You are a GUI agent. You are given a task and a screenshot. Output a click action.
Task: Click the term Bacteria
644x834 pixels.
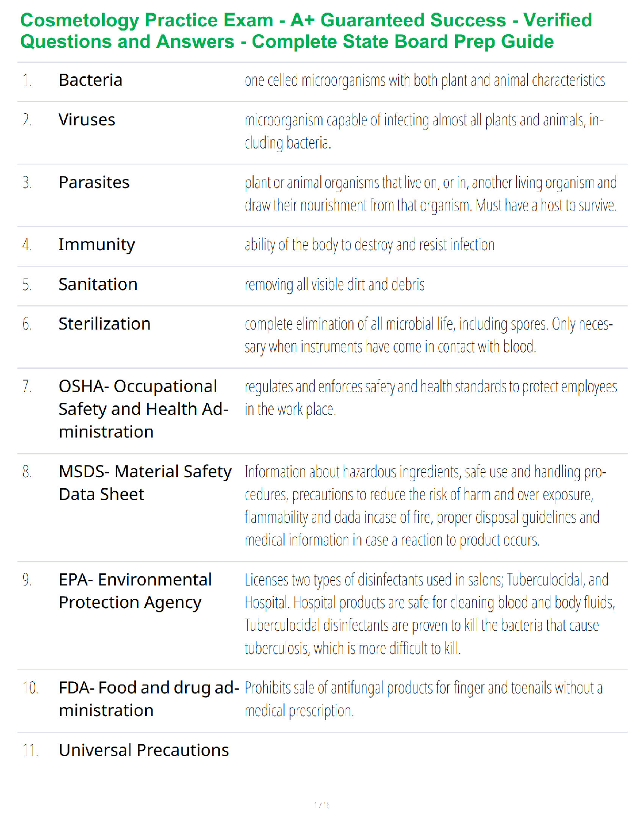[90, 80]
